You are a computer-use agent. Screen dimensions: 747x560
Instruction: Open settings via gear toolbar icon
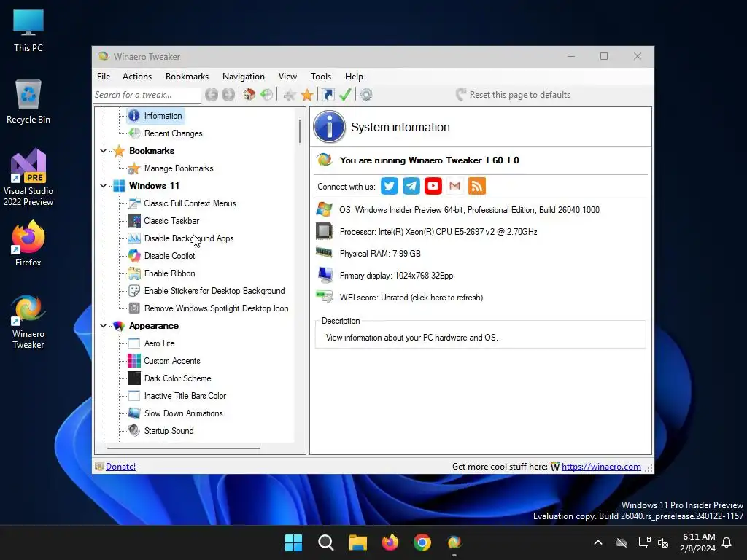(366, 95)
